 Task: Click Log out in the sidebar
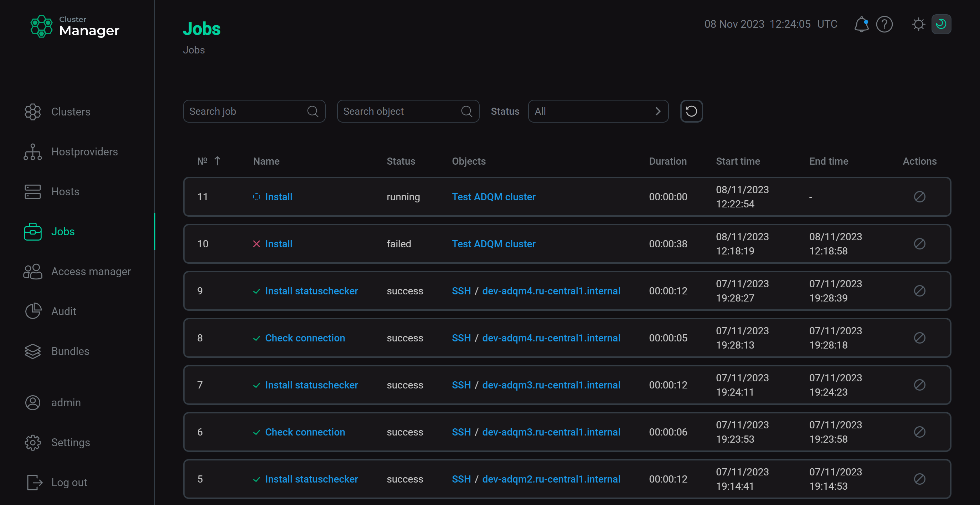point(57,482)
